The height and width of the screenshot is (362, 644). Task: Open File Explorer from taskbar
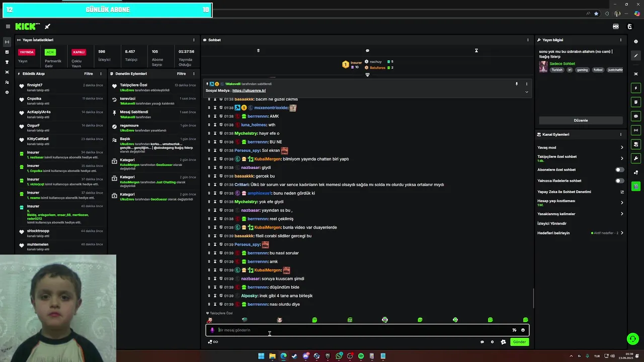(x=272, y=356)
